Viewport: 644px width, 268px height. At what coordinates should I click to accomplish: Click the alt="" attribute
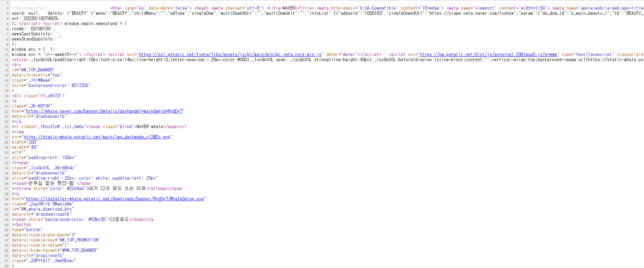[19, 152]
